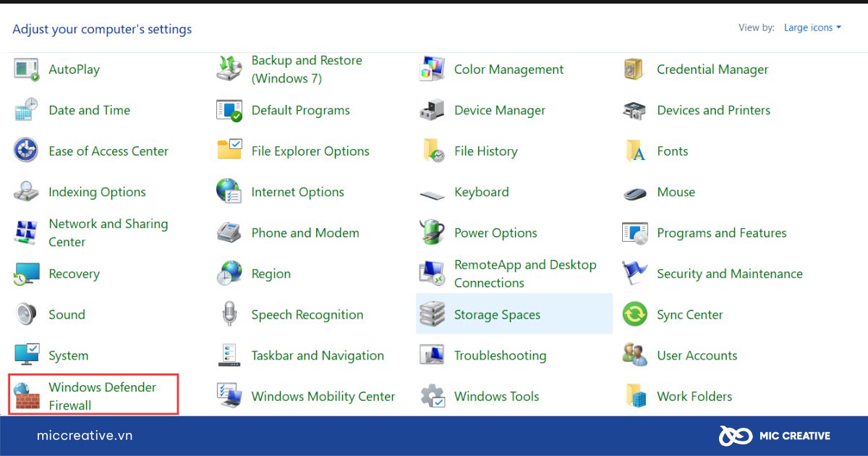The height and width of the screenshot is (456, 868).
Task: Open the AutoPlay icon
Action: pos(27,69)
